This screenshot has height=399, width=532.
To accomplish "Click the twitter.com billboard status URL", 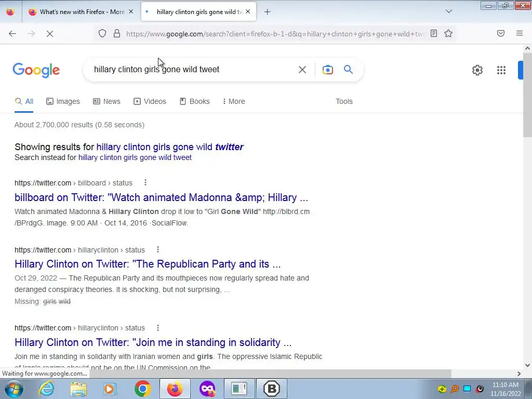I will pos(73,183).
